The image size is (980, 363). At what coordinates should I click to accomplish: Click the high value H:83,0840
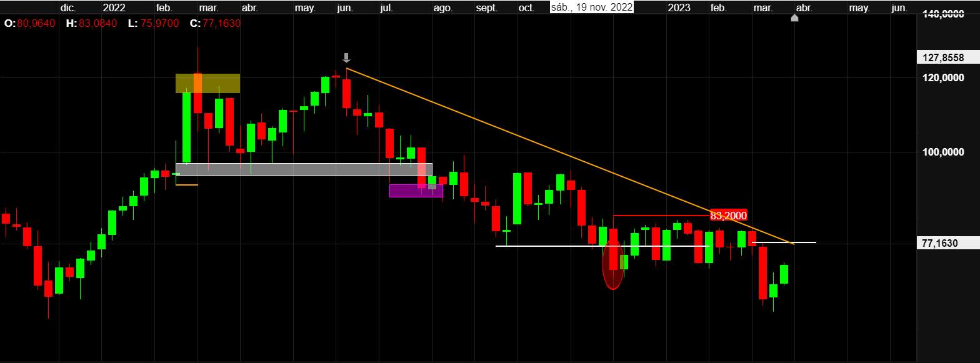tap(91, 23)
